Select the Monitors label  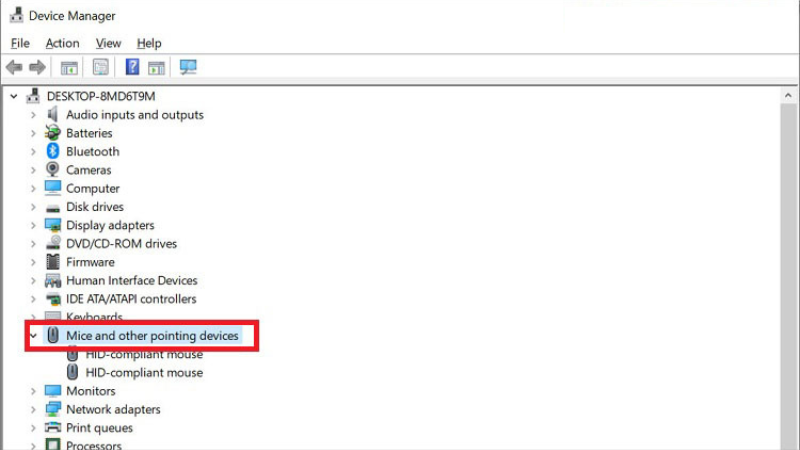tap(91, 391)
